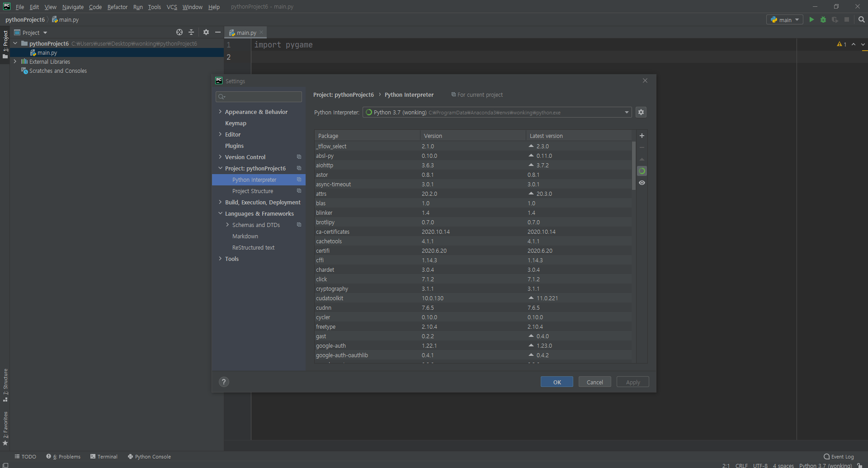Viewport: 868px width, 468px height.
Task: Click Apply button in Settings
Action: click(x=633, y=382)
